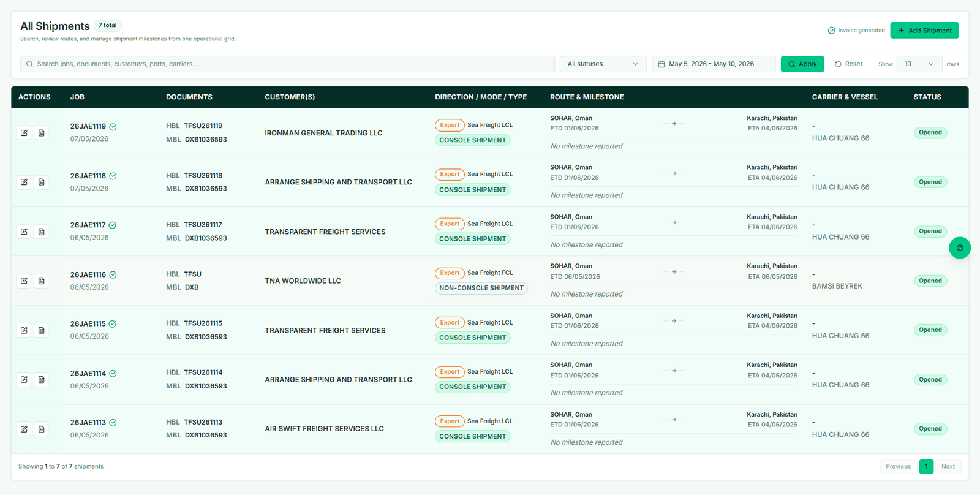Click HBL number TFSU261115
Image resolution: width=980 pixels, height=495 pixels.
203,323
